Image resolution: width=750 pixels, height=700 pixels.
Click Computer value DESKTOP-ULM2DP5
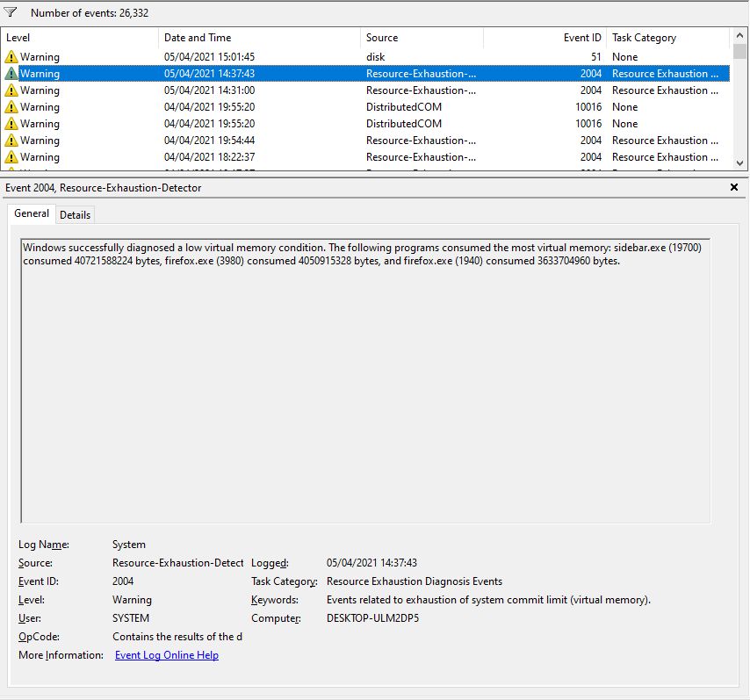tap(372, 618)
